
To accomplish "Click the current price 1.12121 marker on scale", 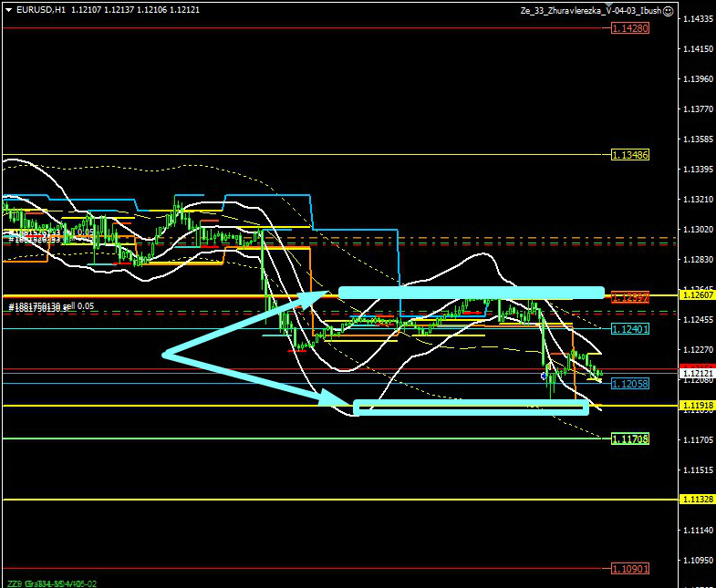I will (x=697, y=373).
